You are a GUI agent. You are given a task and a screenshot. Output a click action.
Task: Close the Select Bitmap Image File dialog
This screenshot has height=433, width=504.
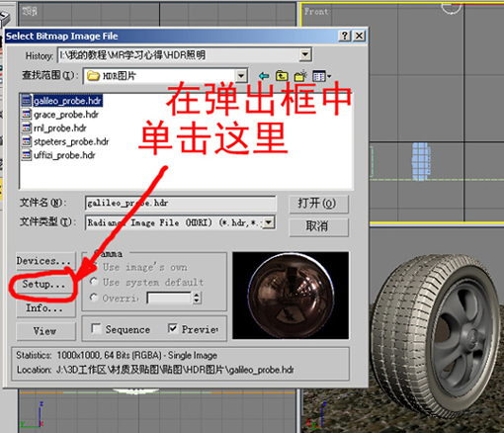360,36
